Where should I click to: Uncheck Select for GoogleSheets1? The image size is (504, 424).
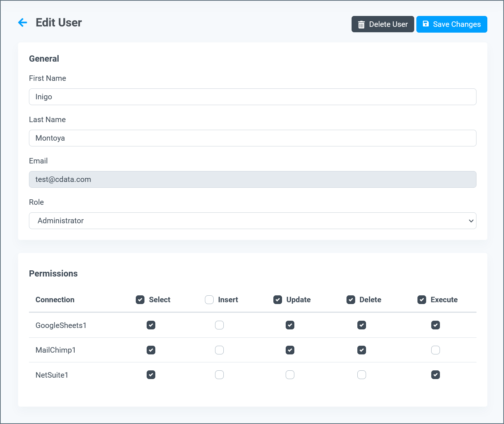click(x=151, y=325)
